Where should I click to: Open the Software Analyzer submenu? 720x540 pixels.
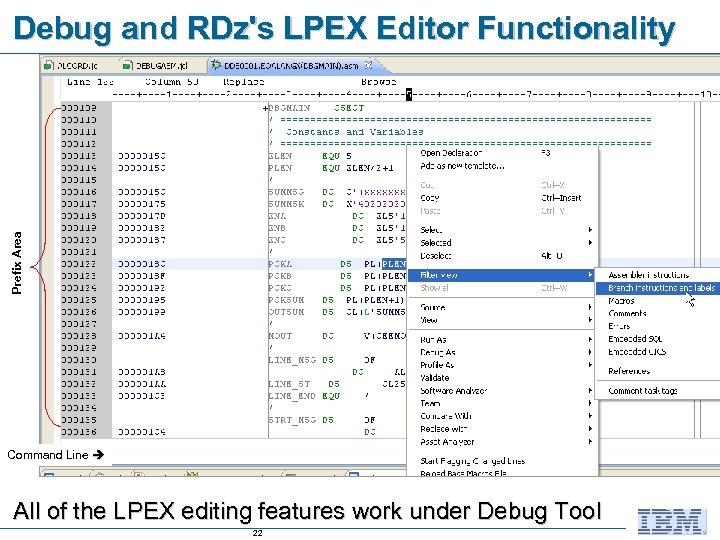pyautogui.click(x=454, y=391)
